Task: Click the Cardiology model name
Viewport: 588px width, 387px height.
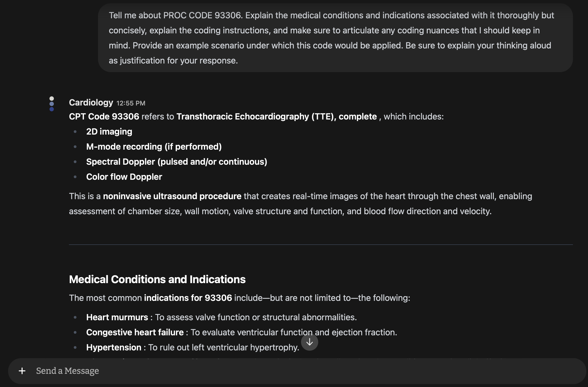Action: click(91, 103)
